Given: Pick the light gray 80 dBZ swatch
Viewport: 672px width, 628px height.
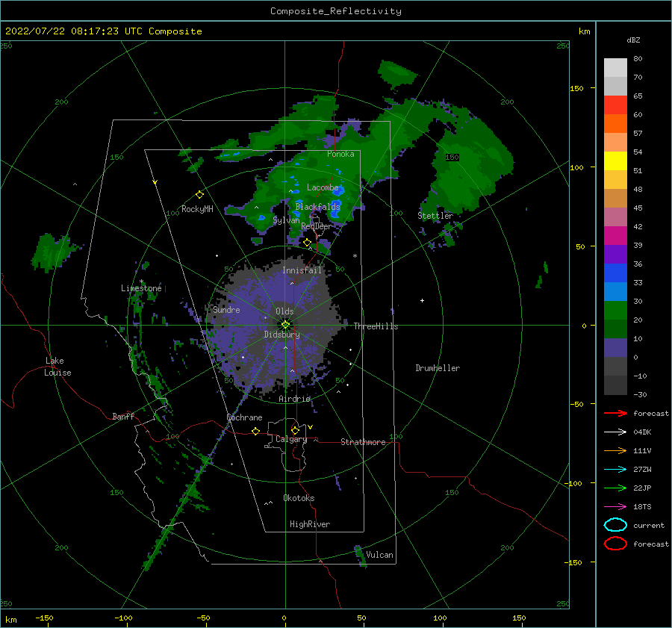Looking at the screenshot, I should (x=615, y=68).
